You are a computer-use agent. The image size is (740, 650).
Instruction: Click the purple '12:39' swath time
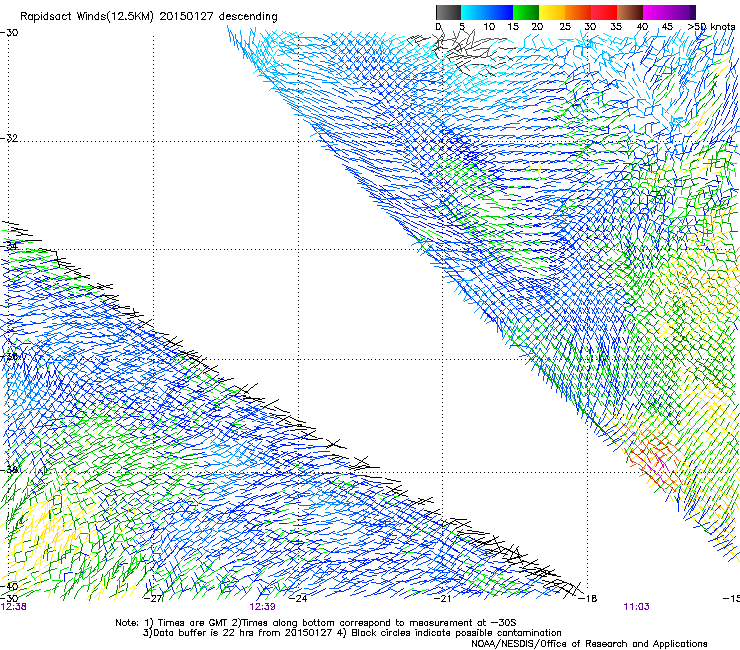coord(262,607)
